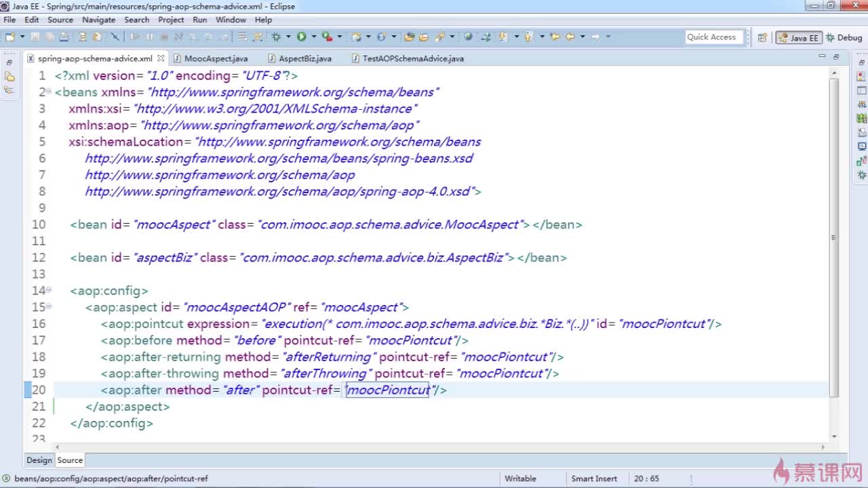This screenshot has height=488, width=868.
Task: Select the Source view tab
Action: pos(70,460)
